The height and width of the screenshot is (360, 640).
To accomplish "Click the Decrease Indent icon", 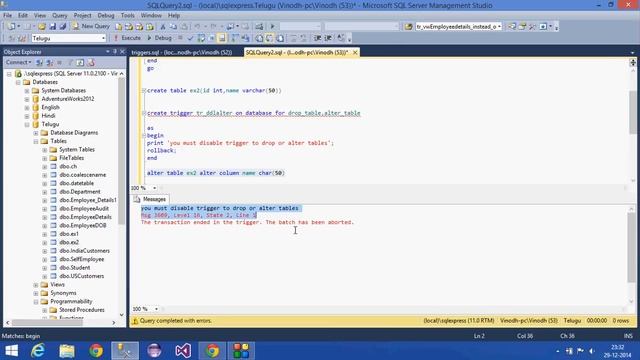I will tap(317, 38).
